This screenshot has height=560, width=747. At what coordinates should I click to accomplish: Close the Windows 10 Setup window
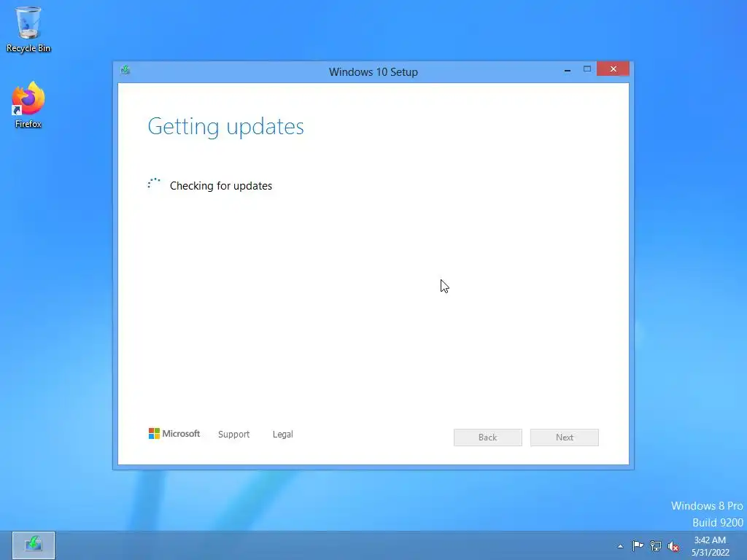pos(613,69)
